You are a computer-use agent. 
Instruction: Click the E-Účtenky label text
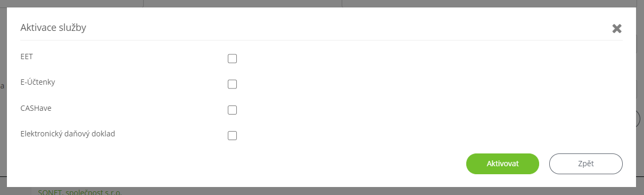pyautogui.click(x=38, y=82)
